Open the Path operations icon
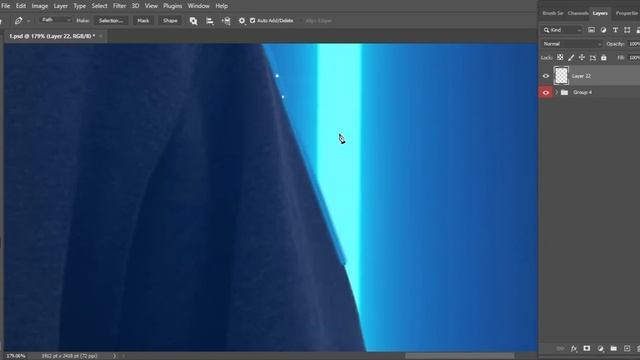The height and width of the screenshot is (360, 640). (193, 21)
